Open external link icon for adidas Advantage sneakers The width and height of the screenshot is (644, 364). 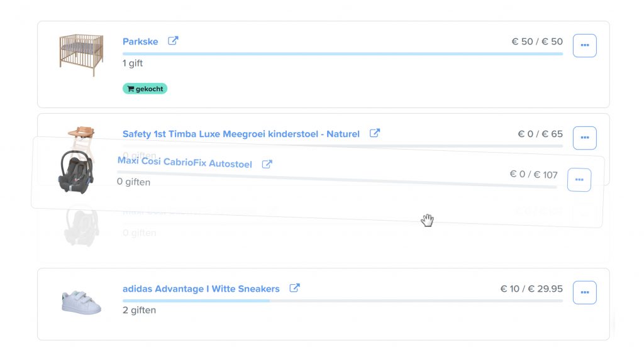[294, 288]
